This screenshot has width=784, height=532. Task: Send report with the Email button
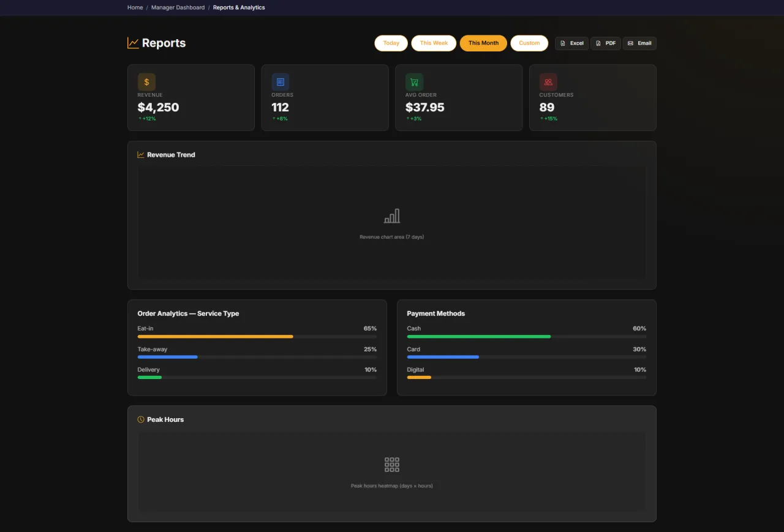pos(639,43)
